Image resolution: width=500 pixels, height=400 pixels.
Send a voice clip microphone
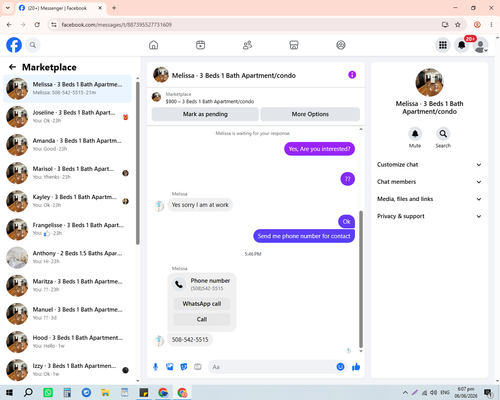155,367
